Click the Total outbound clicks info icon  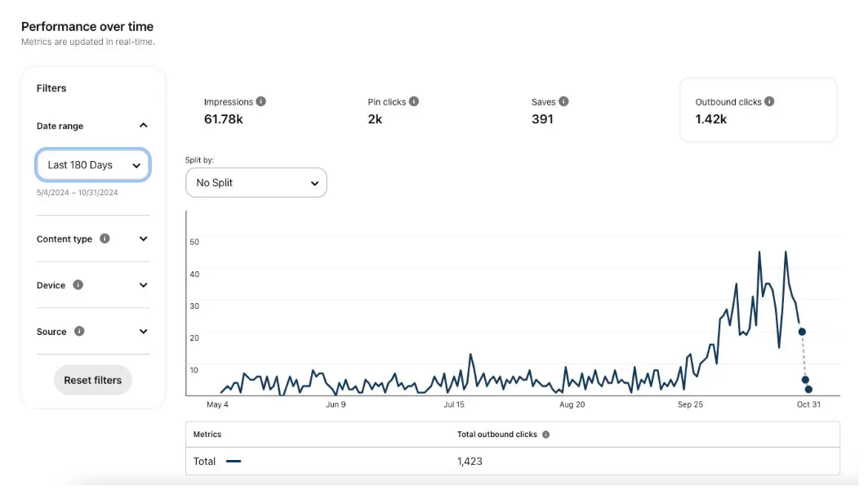point(545,435)
